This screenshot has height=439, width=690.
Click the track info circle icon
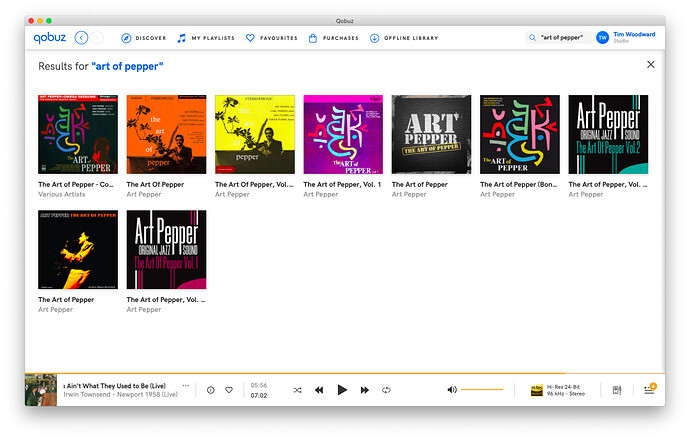[210, 390]
